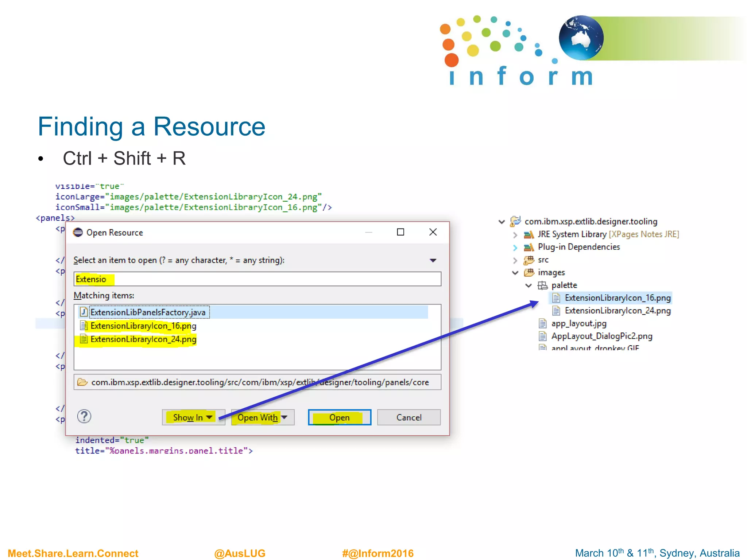Screen dimensions: 747x560
Task: Click the project icon for com.ibm.xsp.extlib.designer.tooling
Action: coord(515,221)
